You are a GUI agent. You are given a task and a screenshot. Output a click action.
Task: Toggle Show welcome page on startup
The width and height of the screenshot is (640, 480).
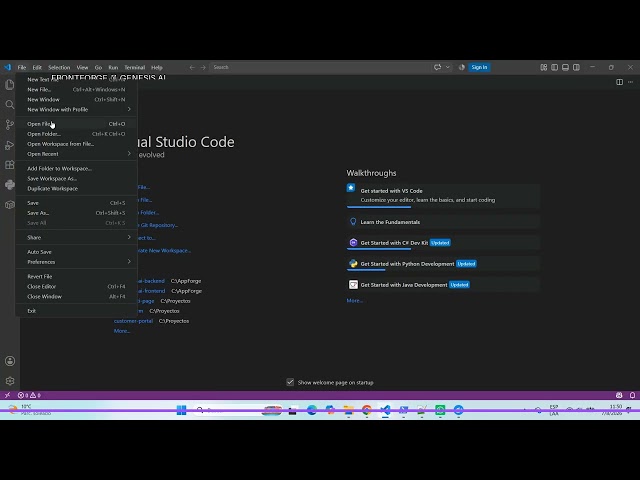coord(290,382)
